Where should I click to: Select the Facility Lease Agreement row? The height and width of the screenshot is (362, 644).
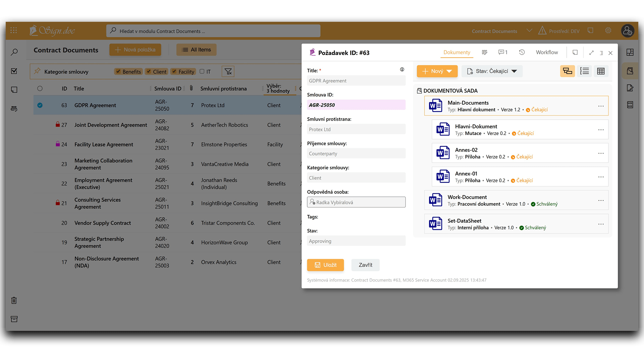click(x=168, y=144)
